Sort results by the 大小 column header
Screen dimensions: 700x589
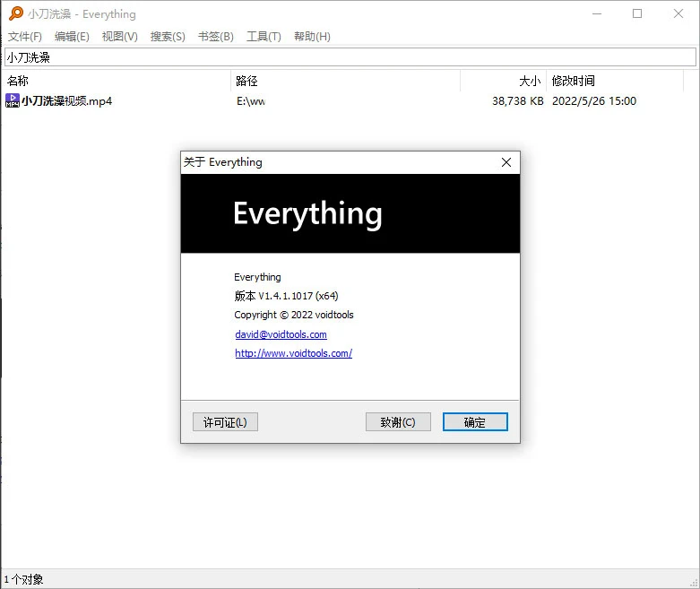(503, 81)
